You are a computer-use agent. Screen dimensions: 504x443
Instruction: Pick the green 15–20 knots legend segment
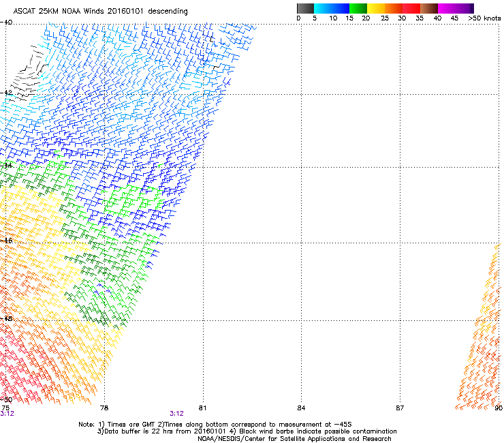[358, 8]
